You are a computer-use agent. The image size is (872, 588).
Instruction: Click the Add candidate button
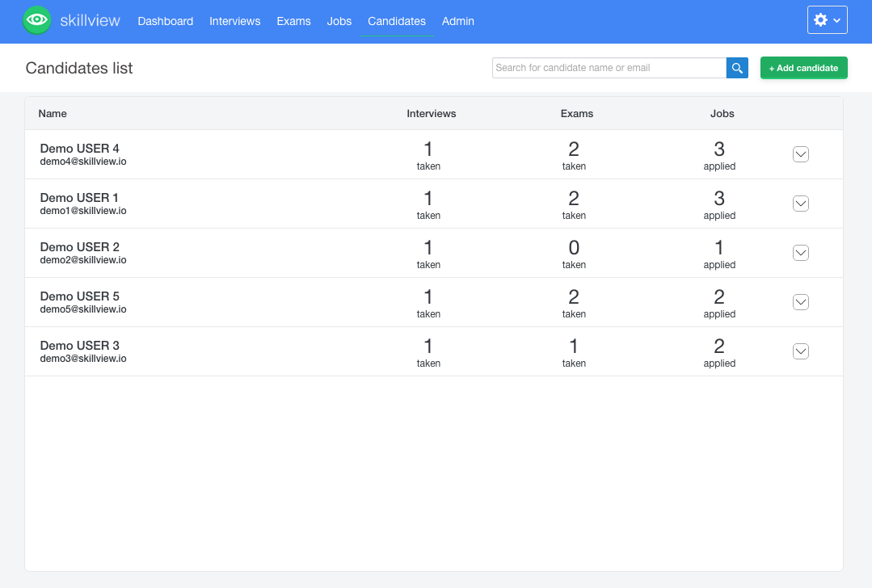click(x=803, y=68)
